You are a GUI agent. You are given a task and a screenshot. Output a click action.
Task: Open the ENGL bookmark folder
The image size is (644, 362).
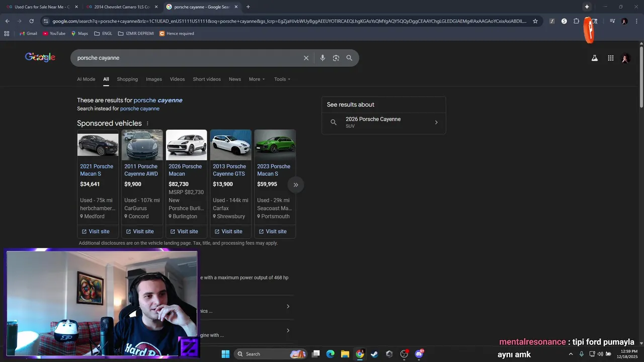coord(103,34)
